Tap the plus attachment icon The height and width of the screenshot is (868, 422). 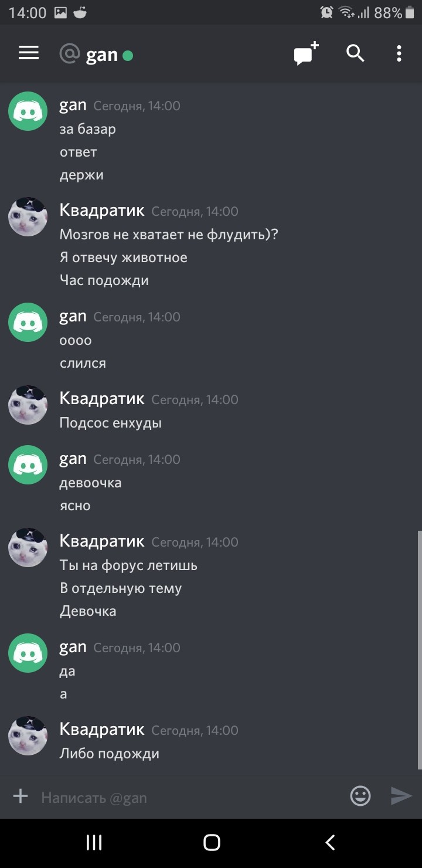point(21,796)
